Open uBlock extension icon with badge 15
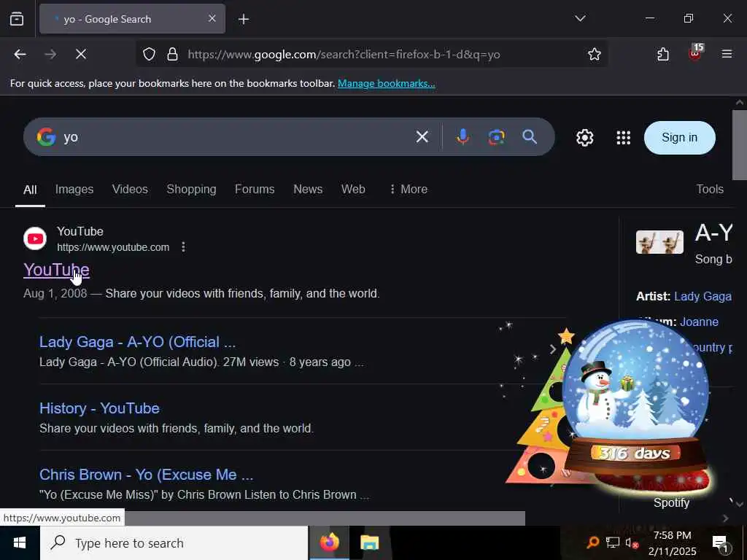747x560 pixels. 695,53
